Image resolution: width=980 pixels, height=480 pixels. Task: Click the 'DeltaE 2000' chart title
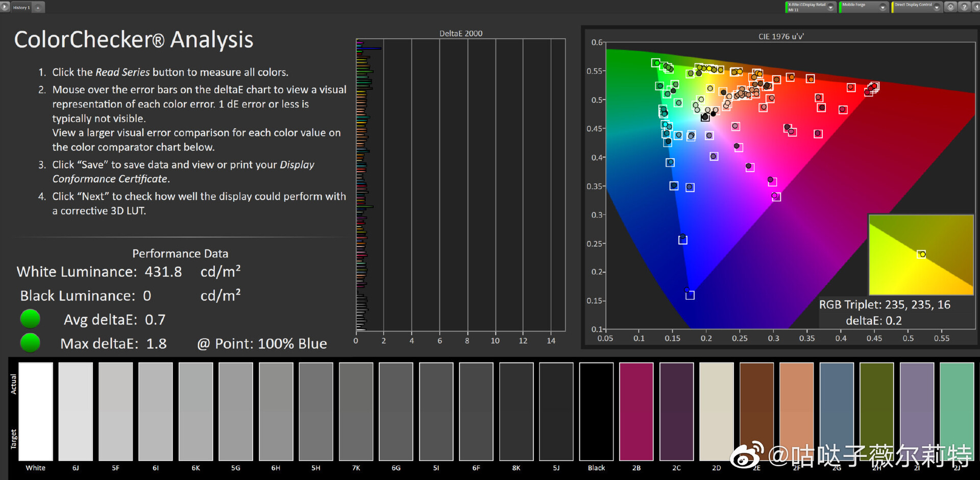point(461,33)
